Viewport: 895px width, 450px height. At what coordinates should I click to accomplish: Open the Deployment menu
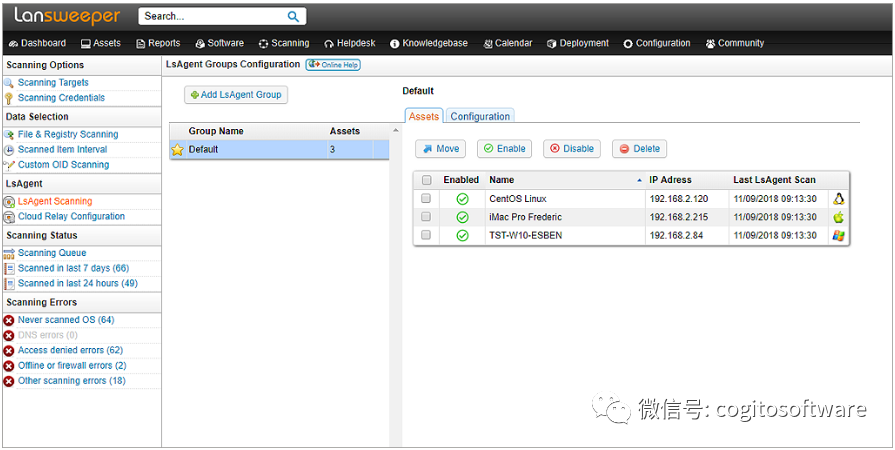coord(578,43)
